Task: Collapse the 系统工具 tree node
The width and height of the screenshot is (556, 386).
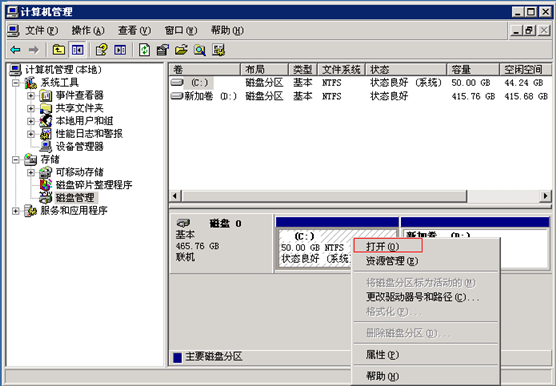Action: tap(16, 83)
